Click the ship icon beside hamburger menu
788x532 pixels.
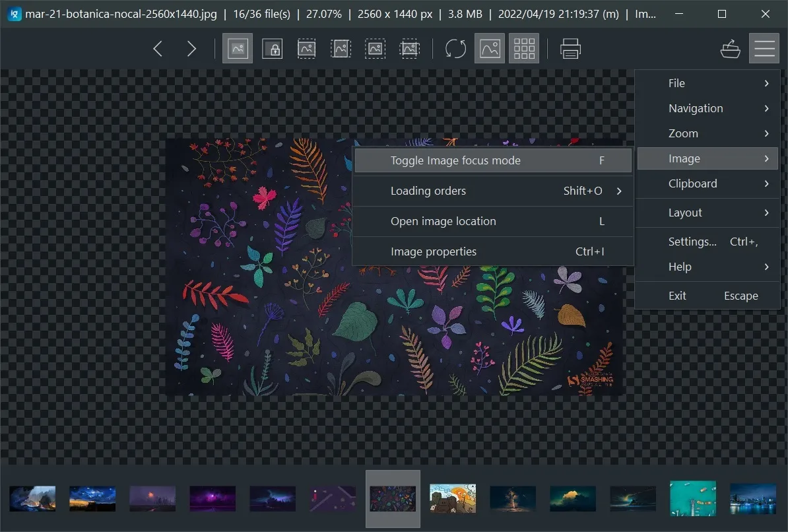[x=730, y=49]
